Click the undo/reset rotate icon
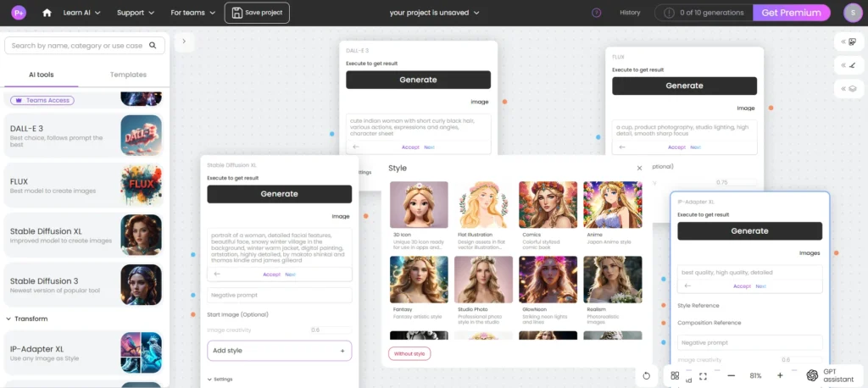868x388 pixels. (646, 376)
